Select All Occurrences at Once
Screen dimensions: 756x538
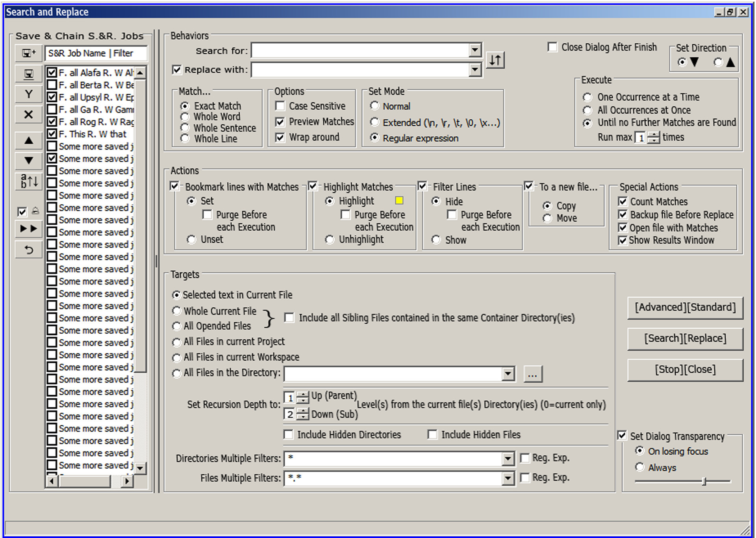click(x=587, y=110)
